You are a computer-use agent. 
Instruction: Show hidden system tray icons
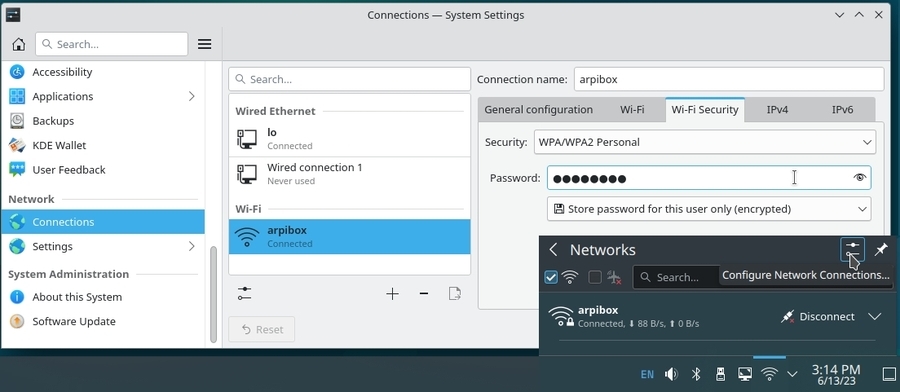(x=792, y=374)
